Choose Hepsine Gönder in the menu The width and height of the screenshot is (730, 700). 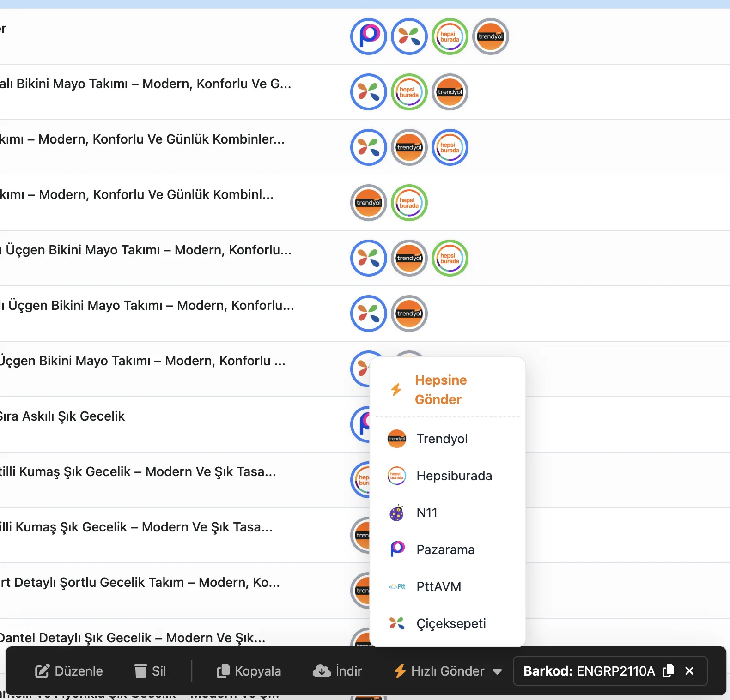click(448, 390)
